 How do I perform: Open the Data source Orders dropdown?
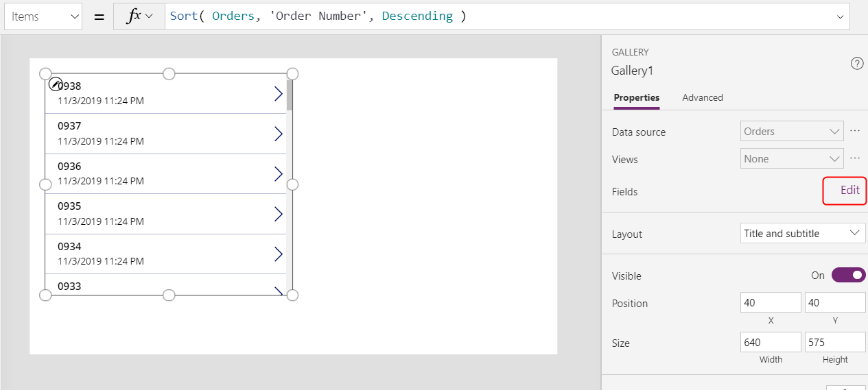coord(793,131)
